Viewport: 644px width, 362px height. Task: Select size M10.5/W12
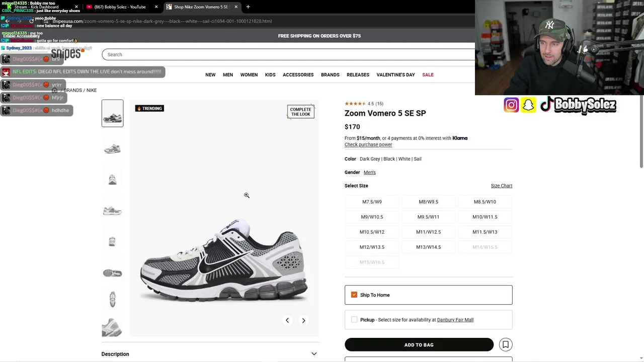tap(372, 232)
